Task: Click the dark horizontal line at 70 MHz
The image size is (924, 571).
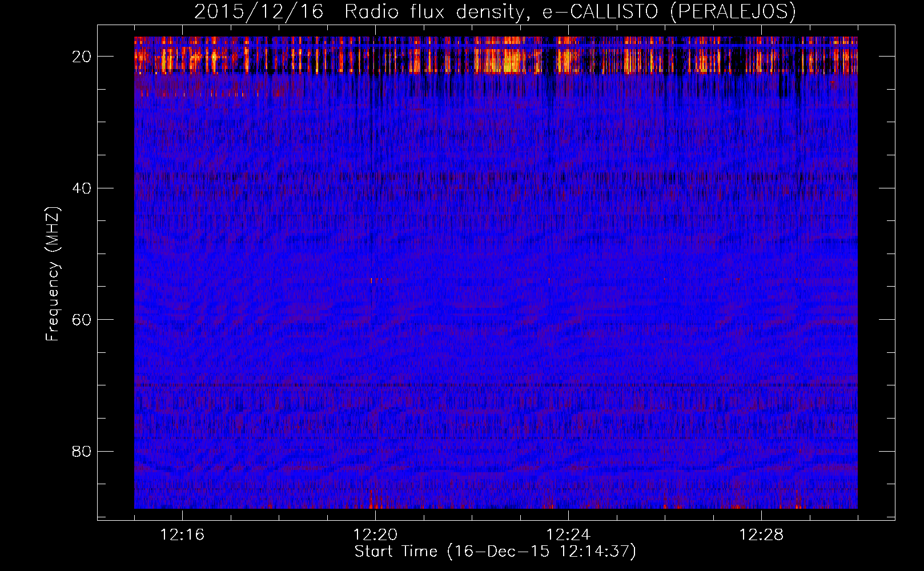Action: click(495, 385)
